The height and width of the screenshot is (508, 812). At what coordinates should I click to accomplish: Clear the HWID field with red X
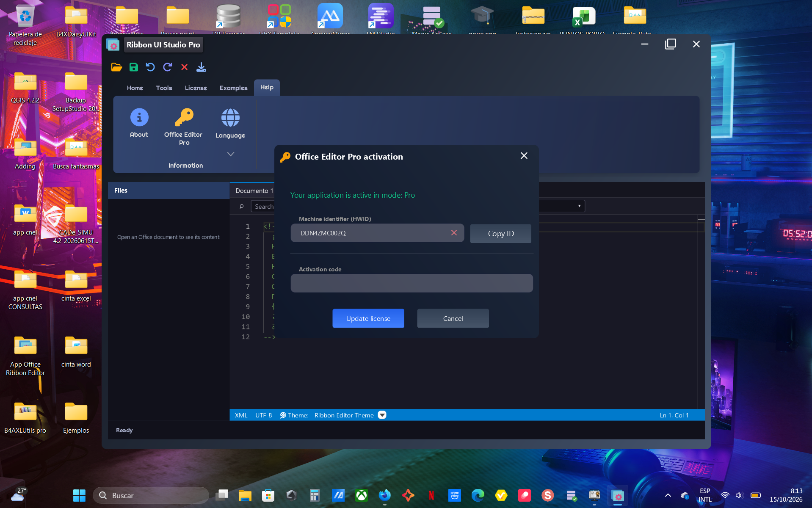pos(454,233)
